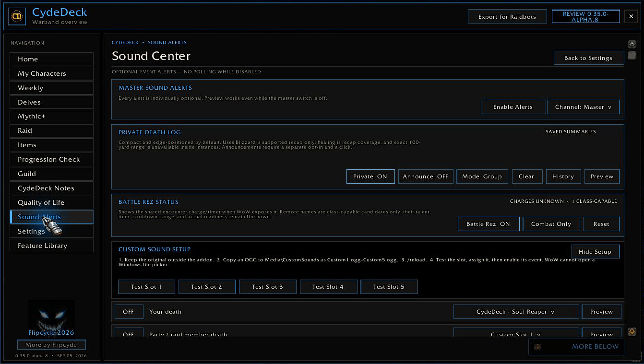The height and width of the screenshot is (364, 644).
Task: Click Test Slot 2
Action: pyautogui.click(x=207, y=287)
